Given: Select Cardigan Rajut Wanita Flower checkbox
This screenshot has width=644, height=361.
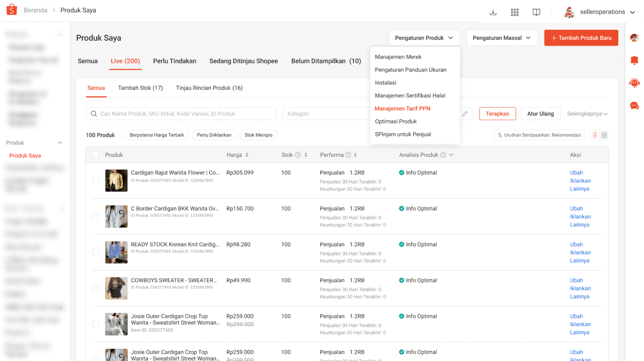Looking at the screenshot, I should (96, 181).
